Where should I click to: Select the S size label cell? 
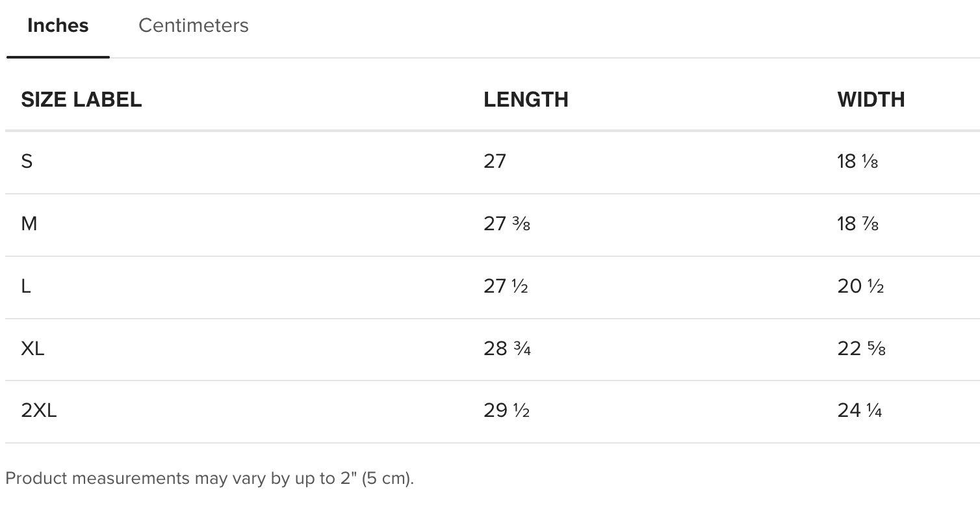(x=27, y=161)
